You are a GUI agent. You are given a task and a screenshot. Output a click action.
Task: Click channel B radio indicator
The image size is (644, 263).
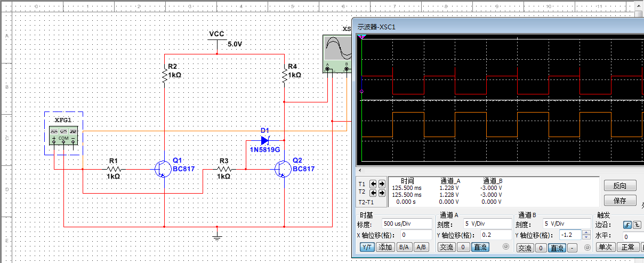(587, 248)
